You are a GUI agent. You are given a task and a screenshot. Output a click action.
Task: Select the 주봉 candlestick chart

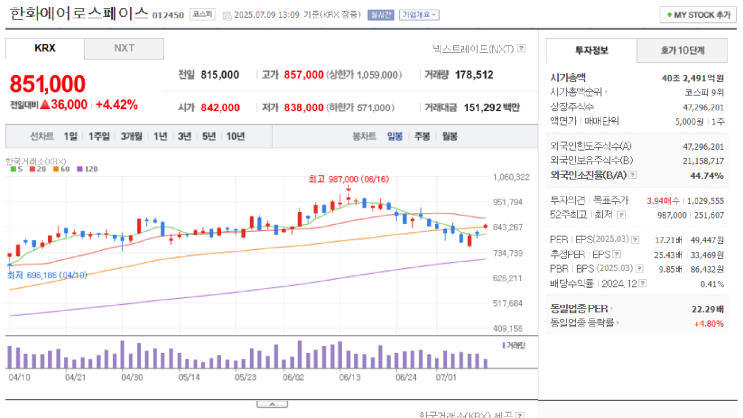pyautogui.click(x=422, y=136)
